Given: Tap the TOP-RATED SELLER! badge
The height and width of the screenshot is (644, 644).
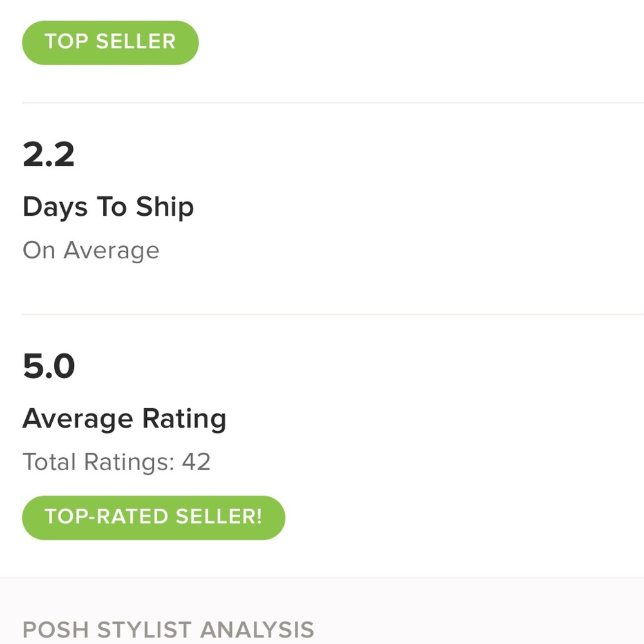Looking at the screenshot, I should tap(153, 517).
